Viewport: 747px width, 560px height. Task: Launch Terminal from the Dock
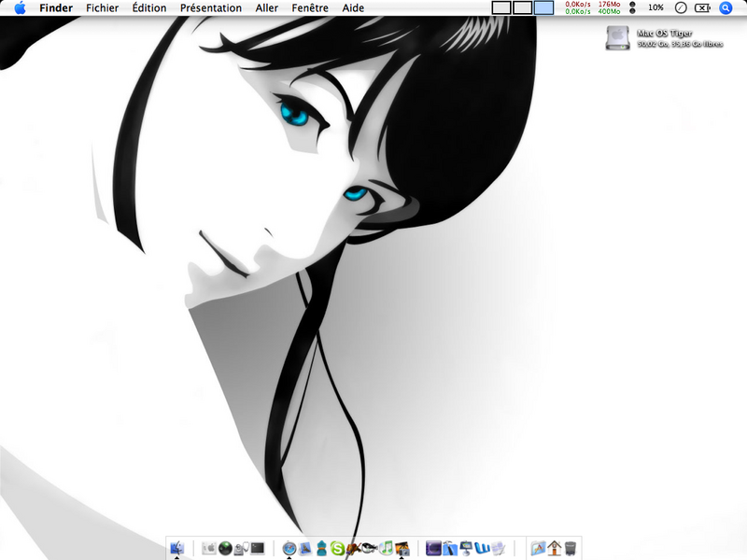pos(258,548)
